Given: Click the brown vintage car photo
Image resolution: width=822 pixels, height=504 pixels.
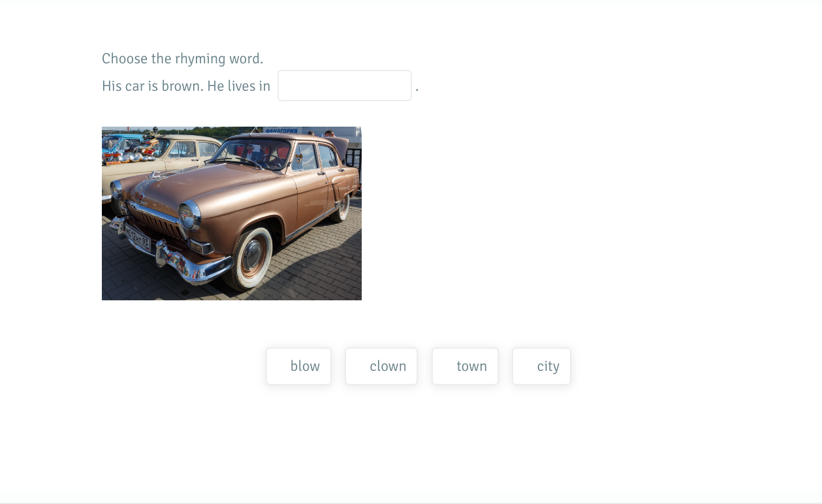Looking at the screenshot, I should 231,213.
